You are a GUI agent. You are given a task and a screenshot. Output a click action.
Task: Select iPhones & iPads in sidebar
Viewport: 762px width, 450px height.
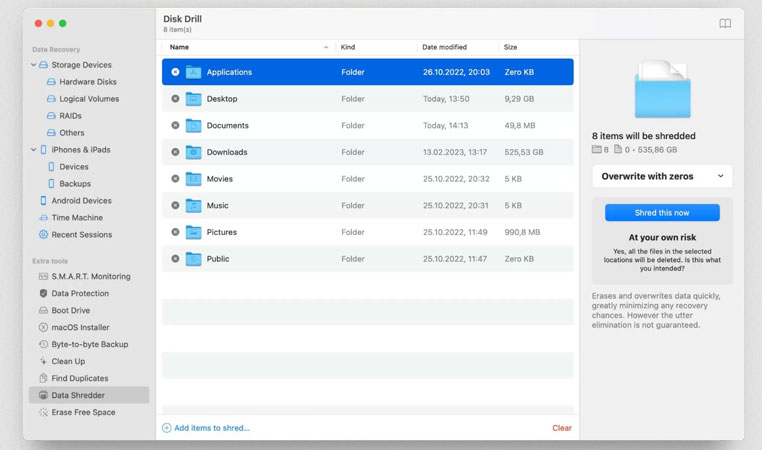click(81, 150)
